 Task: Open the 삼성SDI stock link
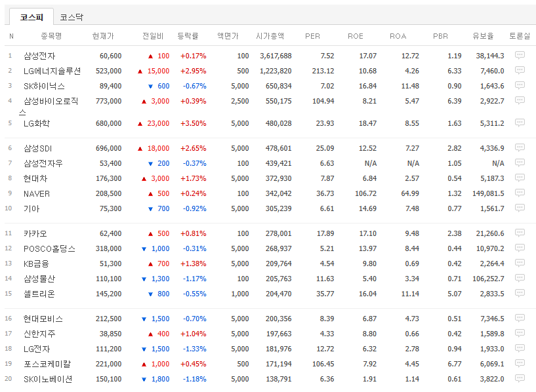point(37,148)
